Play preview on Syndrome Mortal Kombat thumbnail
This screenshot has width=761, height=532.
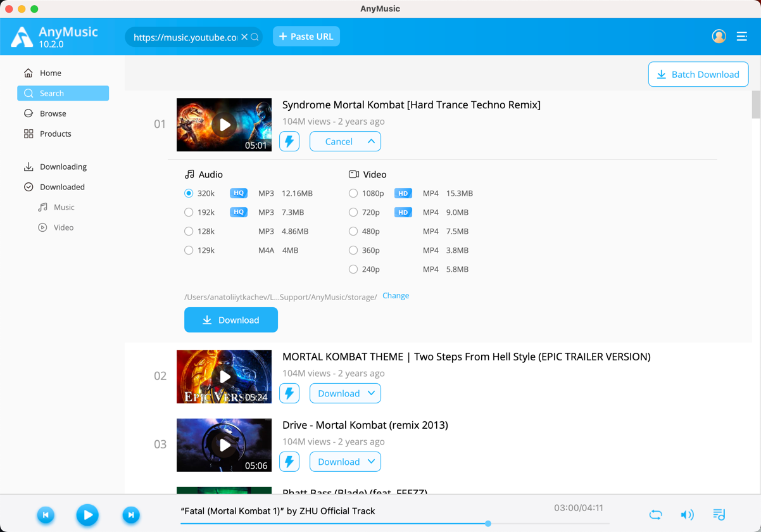coord(224,125)
